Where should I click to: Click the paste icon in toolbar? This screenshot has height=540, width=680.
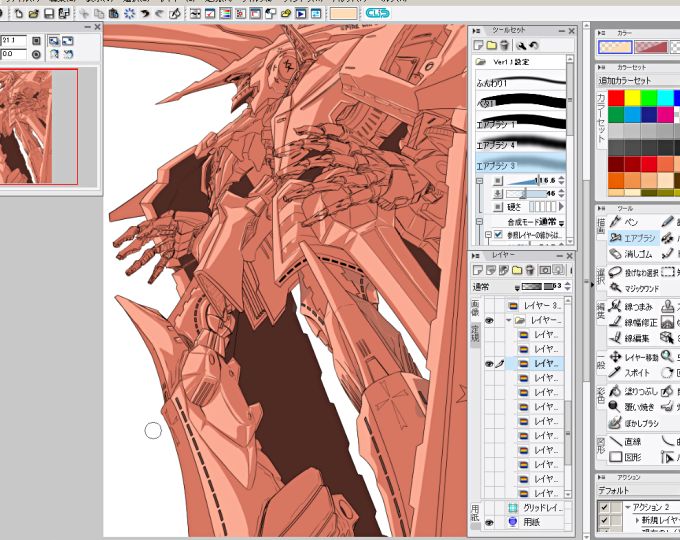114,13
